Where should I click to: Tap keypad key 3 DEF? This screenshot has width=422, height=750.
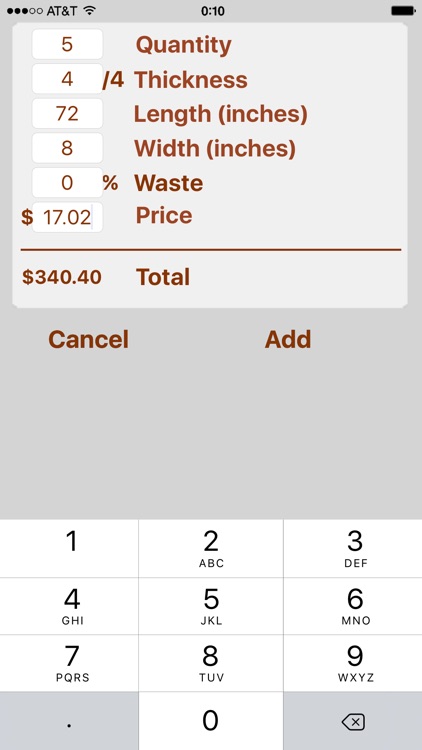(x=353, y=548)
